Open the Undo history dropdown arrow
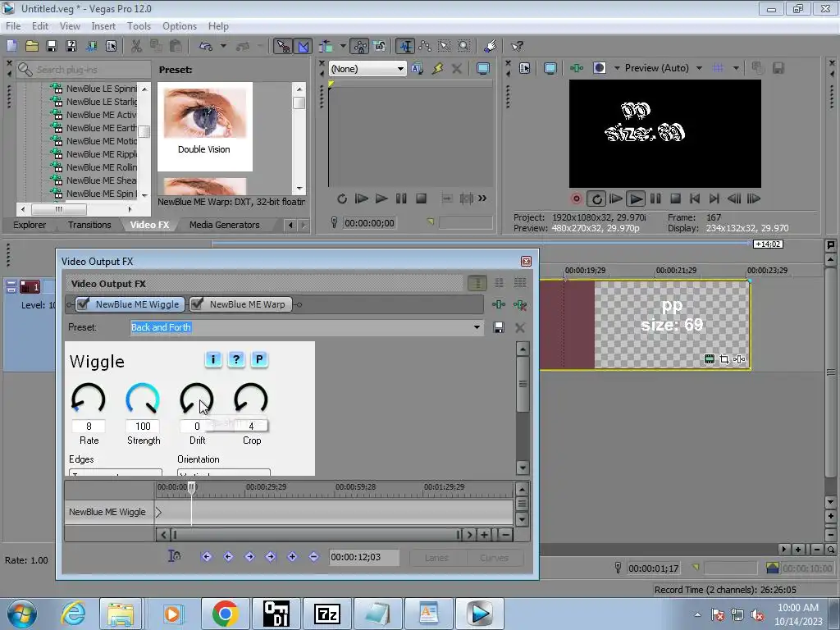 pyautogui.click(x=223, y=47)
